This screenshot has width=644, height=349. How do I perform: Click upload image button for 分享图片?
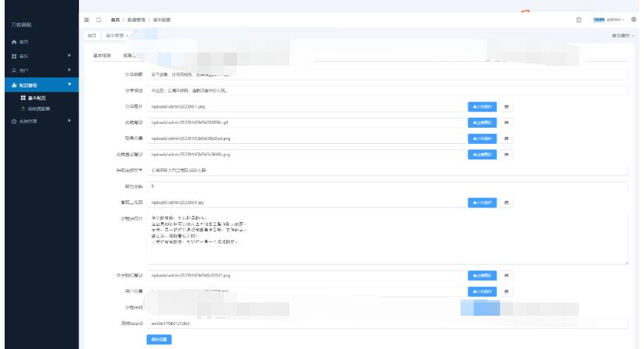[x=481, y=105]
